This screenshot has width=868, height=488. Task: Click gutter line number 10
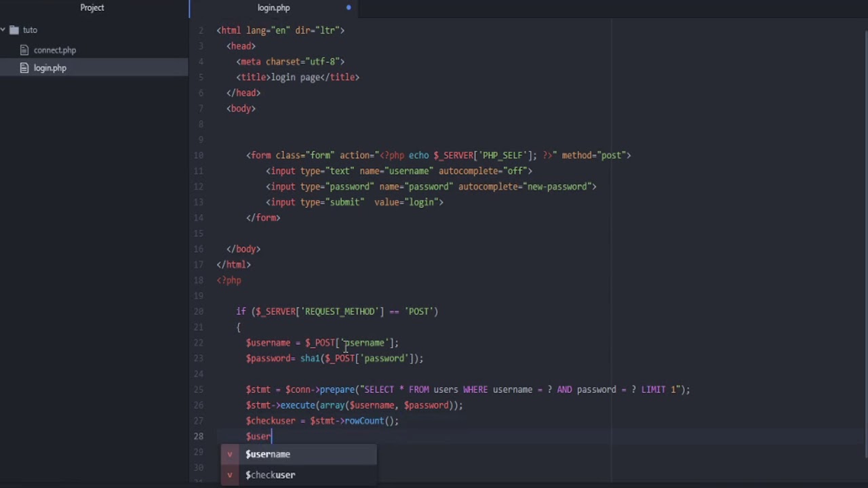(x=198, y=155)
